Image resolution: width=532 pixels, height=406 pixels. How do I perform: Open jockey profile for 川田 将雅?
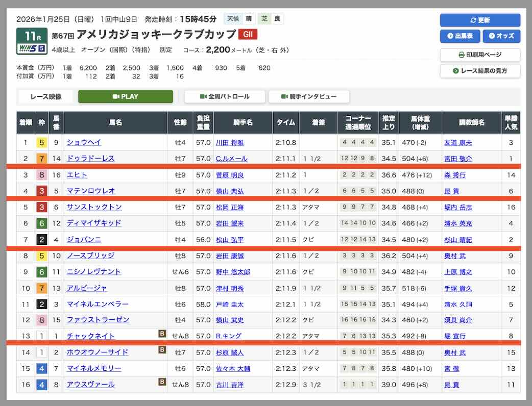pos(230,142)
